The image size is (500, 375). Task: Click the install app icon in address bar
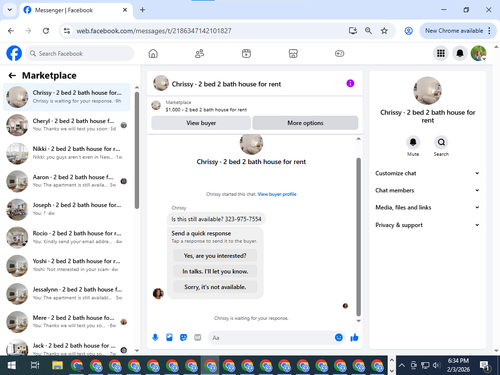(353, 31)
